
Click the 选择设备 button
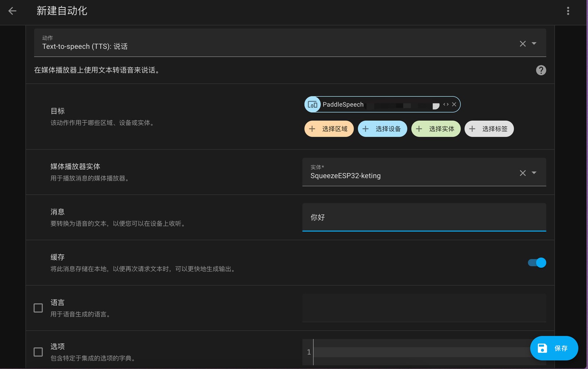[x=382, y=129]
